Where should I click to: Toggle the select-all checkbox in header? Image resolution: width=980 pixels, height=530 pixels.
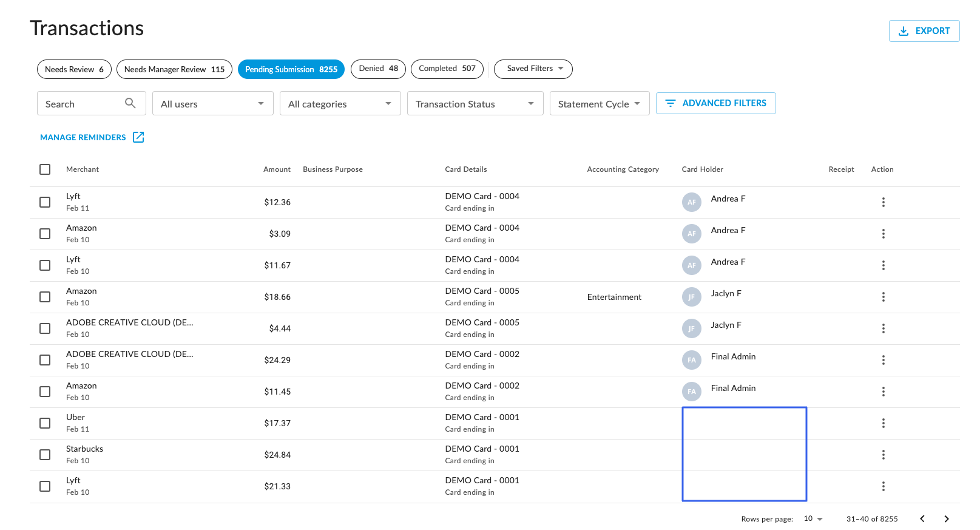click(45, 169)
